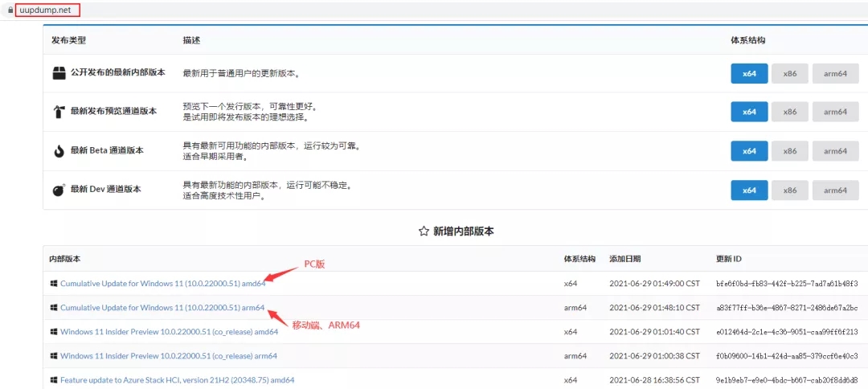868x389 pixels.
Task: Click update ID 9e1b9eb7-e9e0-4bdc cell
Action: click(x=786, y=380)
